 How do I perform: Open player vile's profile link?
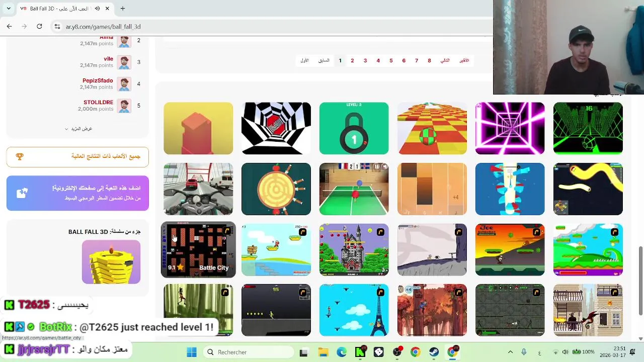tap(108, 59)
